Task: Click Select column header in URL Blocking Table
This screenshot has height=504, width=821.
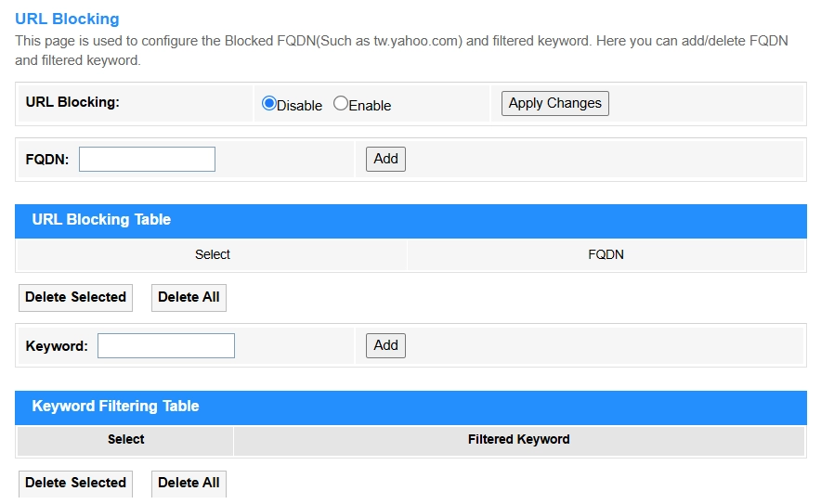Action: coord(212,254)
